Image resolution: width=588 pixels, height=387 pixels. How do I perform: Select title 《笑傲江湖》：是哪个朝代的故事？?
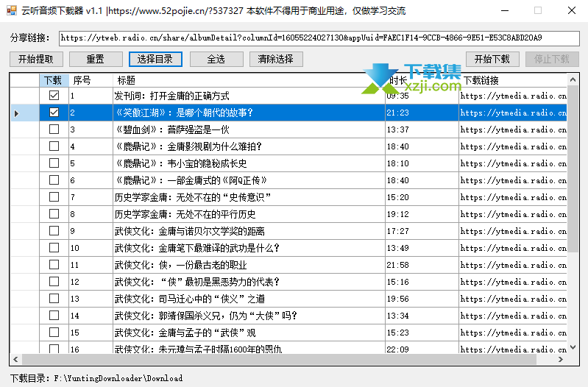point(184,113)
